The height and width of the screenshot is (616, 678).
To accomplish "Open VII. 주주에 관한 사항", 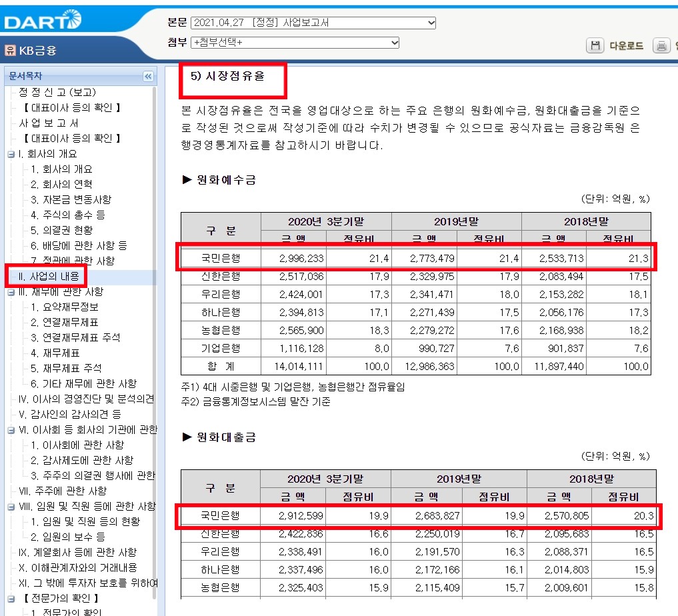I will point(63,491).
